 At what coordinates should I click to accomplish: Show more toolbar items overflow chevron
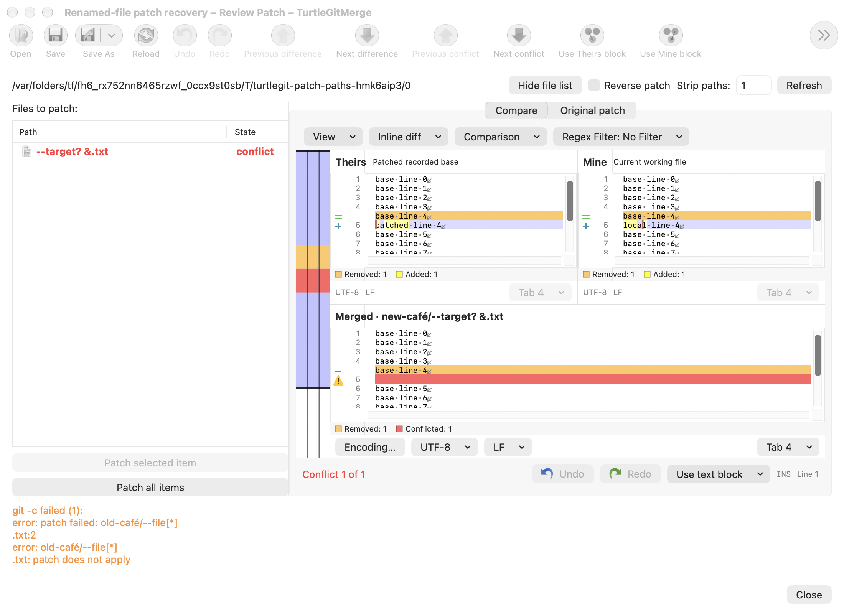(x=824, y=36)
